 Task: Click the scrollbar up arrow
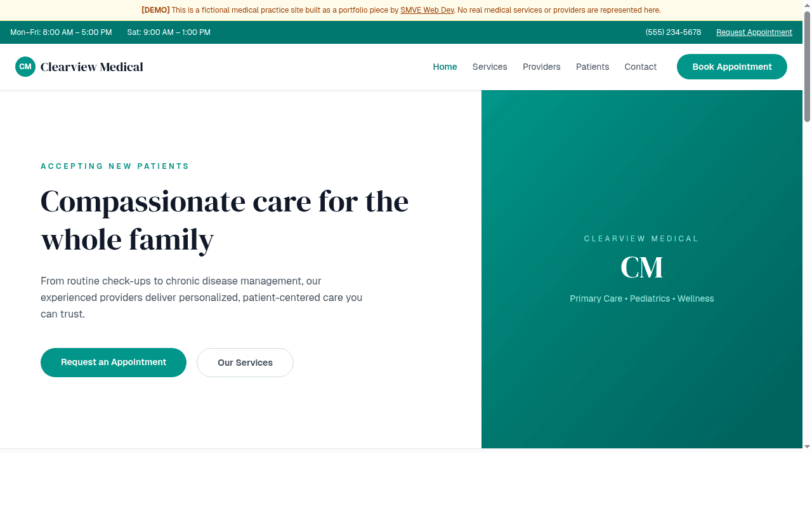coord(808,4)
